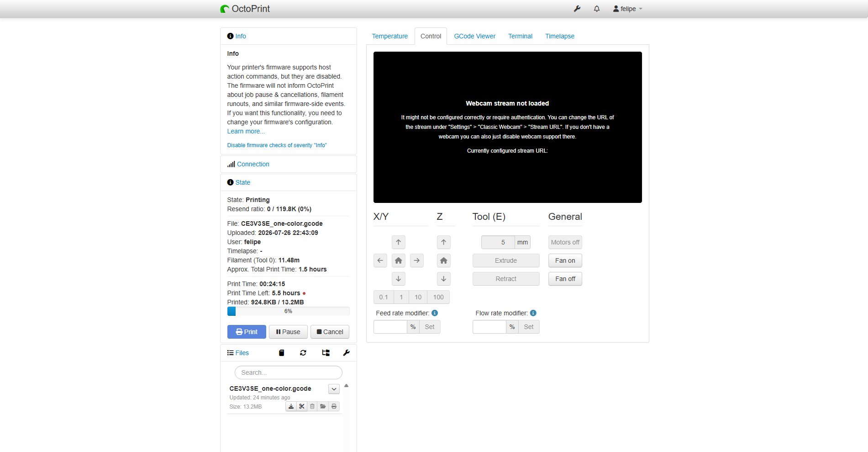
Task: Open file list settings wrench
Action: (347, 353)
